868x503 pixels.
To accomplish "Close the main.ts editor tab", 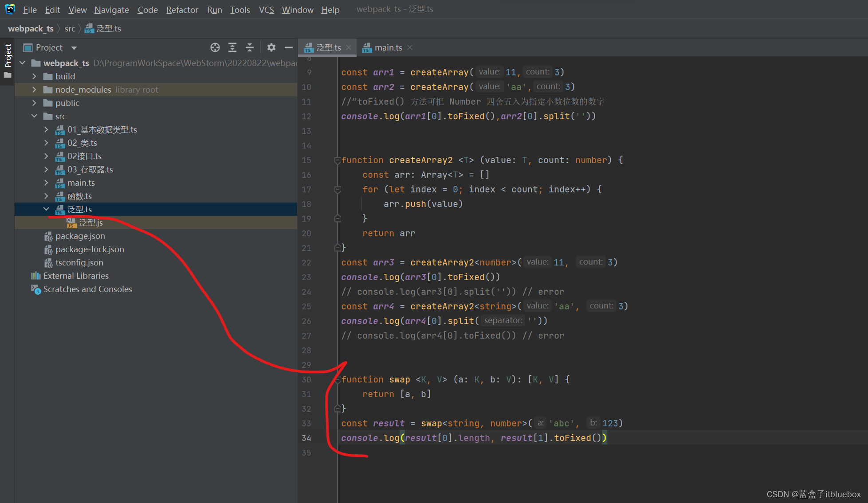I will click(x=410, y=47).
